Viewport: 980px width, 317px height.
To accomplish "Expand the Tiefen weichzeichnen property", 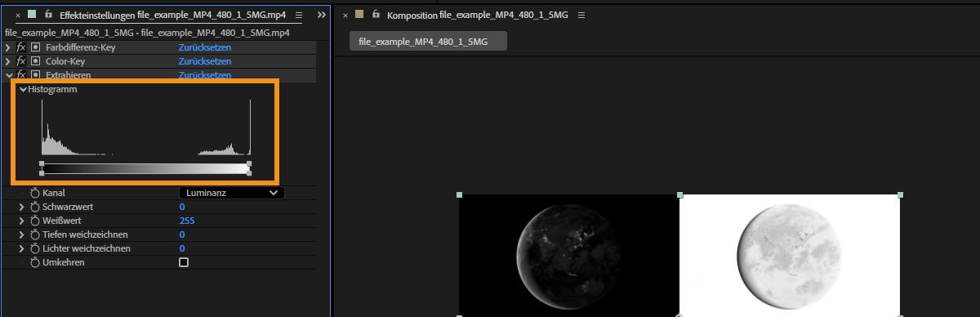I will (22, 234).
